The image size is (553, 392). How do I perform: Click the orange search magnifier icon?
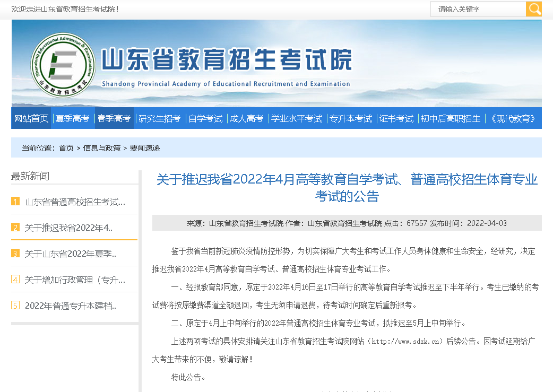(x=533, y=9)
